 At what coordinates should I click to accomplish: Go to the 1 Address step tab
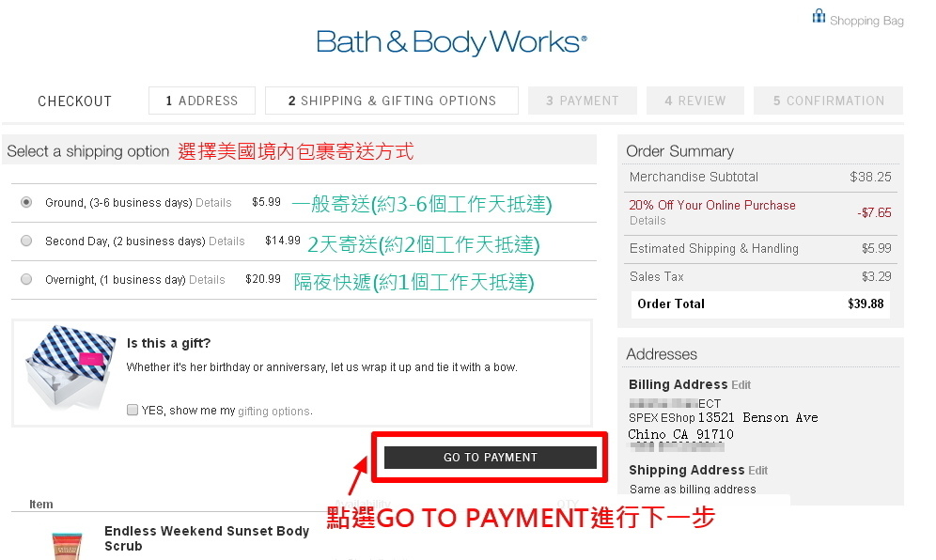point(202,101)
